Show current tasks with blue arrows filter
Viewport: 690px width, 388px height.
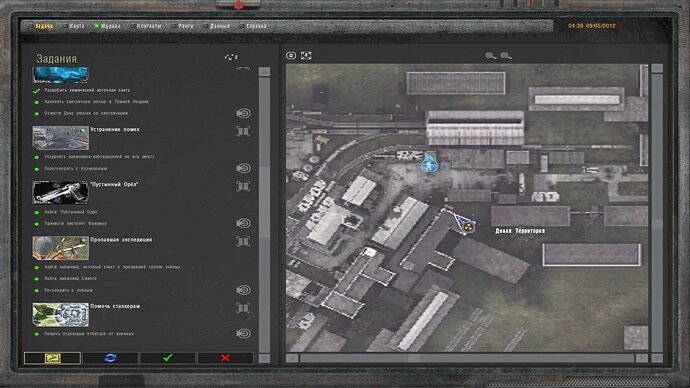point(110,358)
